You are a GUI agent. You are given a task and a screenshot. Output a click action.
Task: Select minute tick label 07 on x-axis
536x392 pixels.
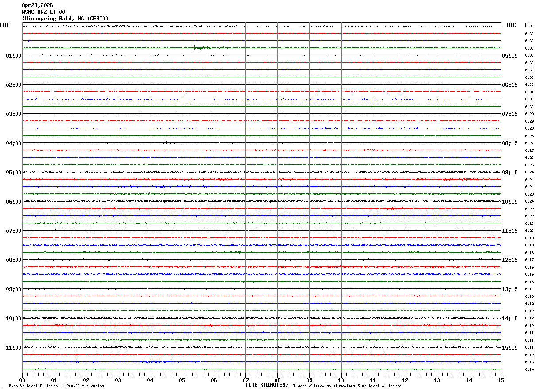coord(245,380)
